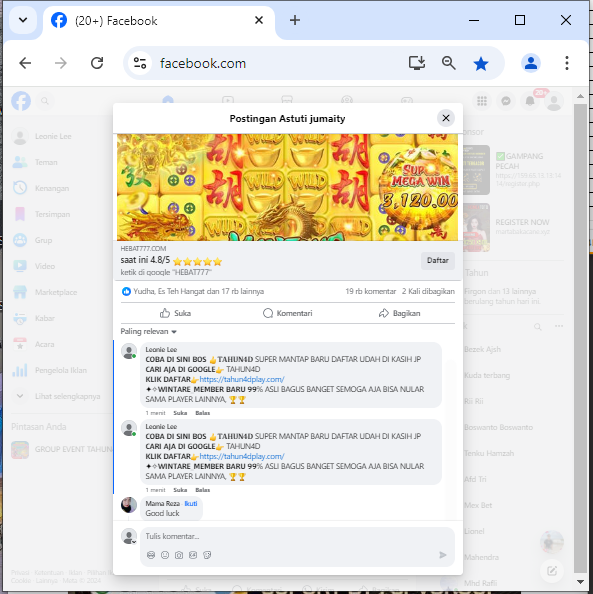
Task: Open a new browser tab
Action: 295,20
